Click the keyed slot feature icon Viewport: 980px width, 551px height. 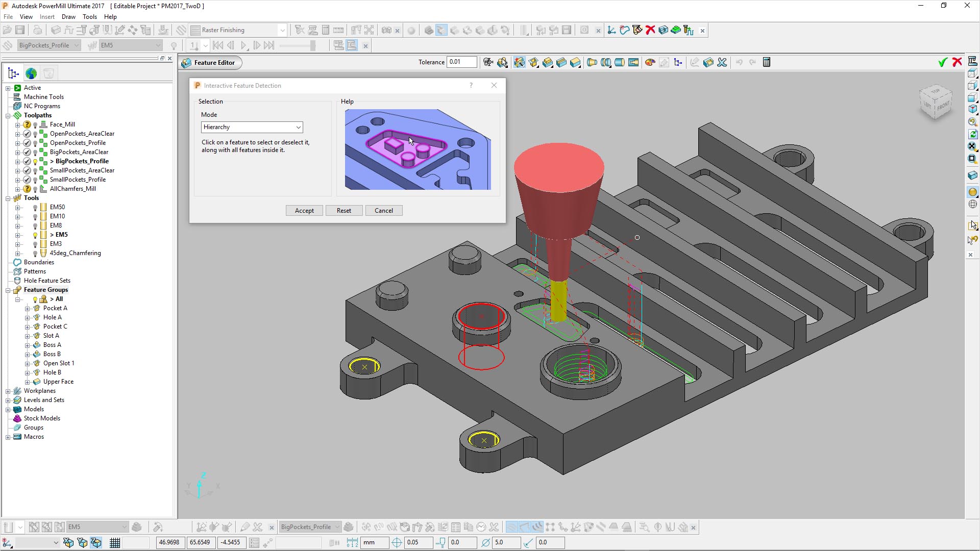(633, 62)
